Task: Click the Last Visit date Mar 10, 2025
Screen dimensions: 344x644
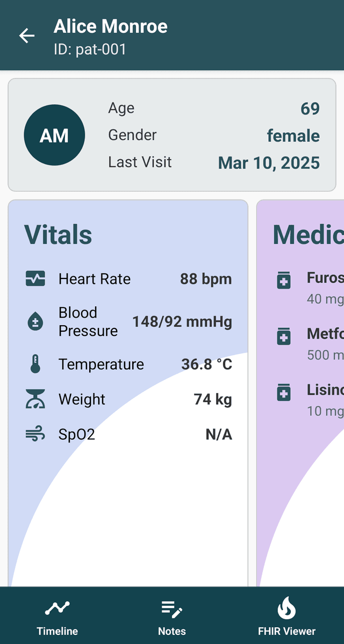Action: point(269,162)
